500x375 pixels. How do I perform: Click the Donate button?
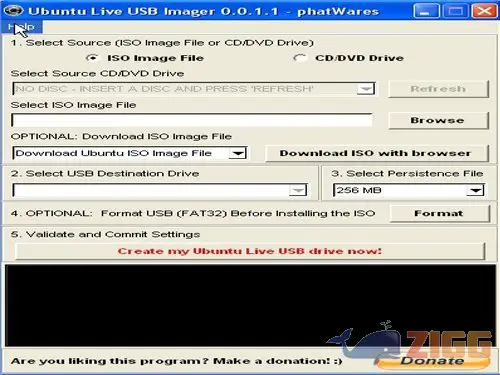tap(433, 360)
